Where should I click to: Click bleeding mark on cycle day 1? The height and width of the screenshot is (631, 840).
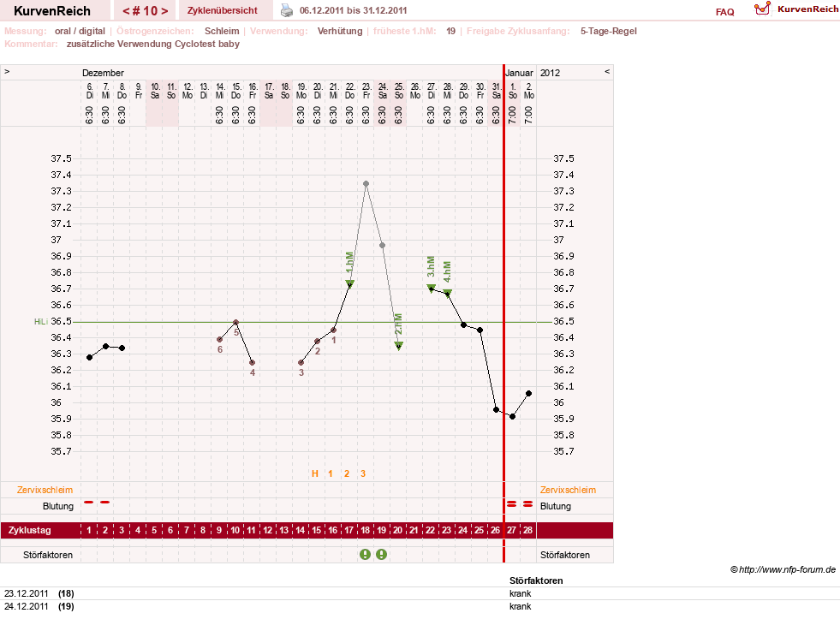89,502
